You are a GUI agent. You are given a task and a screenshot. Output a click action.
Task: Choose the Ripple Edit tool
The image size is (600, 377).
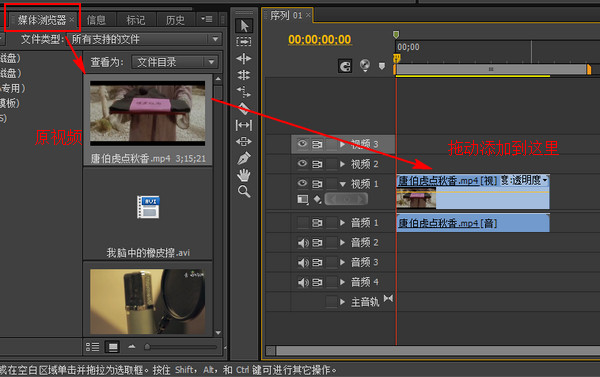point(244,59)
